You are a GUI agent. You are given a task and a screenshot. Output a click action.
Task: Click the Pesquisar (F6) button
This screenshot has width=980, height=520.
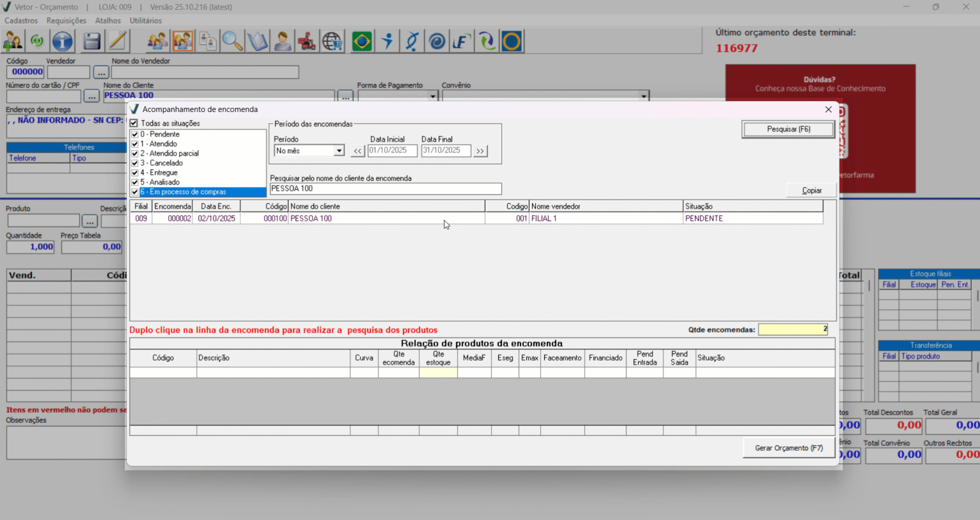[788, 129]
